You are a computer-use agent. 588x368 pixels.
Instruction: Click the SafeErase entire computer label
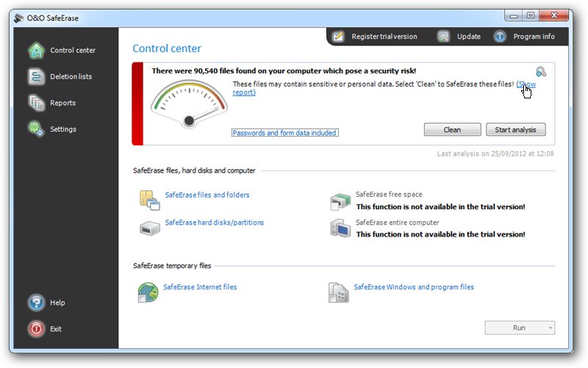(397, 223)
